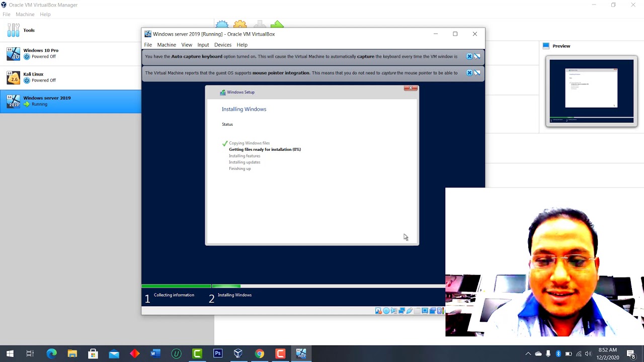Open Photoshop from the taskbar

218,354
